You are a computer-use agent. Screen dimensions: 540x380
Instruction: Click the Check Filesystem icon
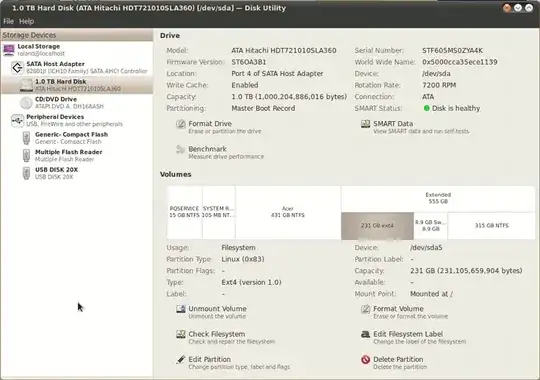(180, 334)
